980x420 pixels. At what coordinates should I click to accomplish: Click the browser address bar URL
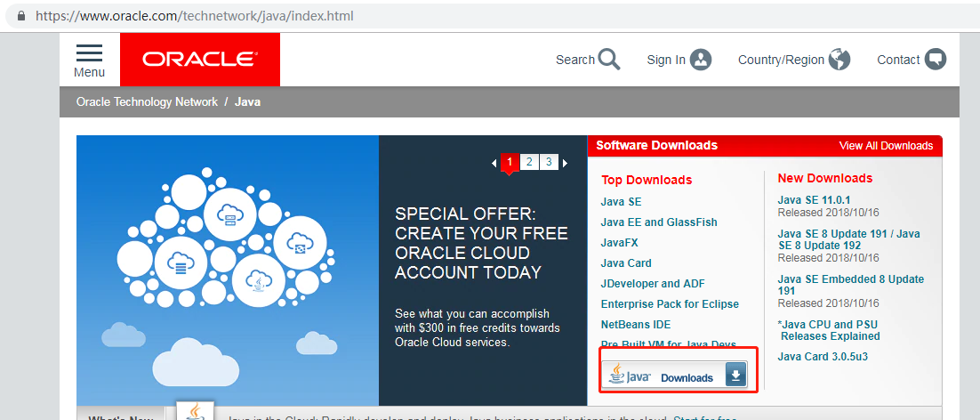click(x=195, y=16)
